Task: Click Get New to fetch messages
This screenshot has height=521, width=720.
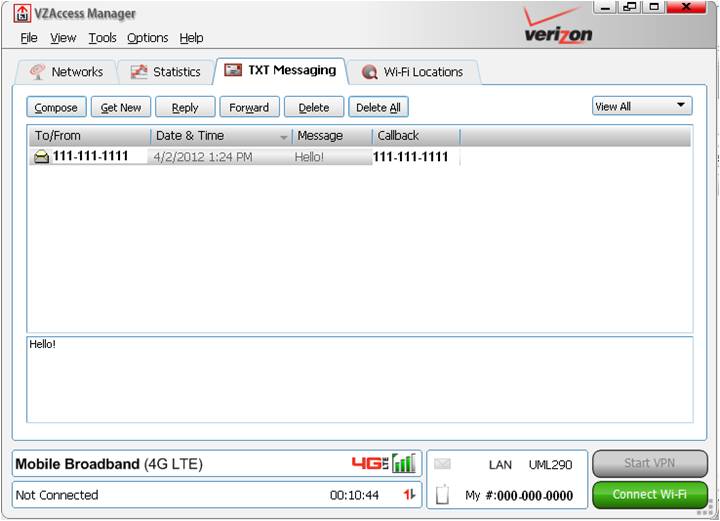Action: [121, 107]
